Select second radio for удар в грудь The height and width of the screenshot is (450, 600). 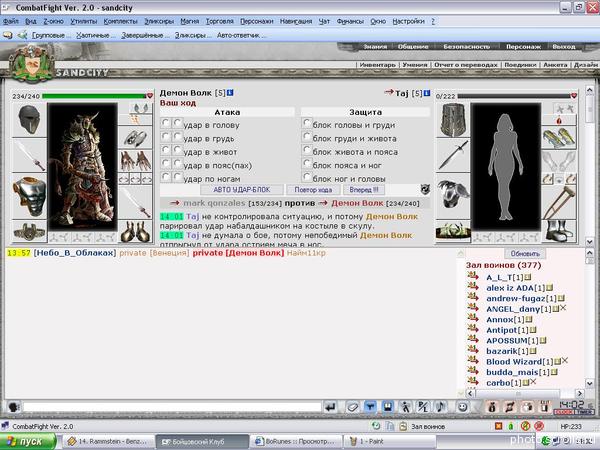coord(178,136)
